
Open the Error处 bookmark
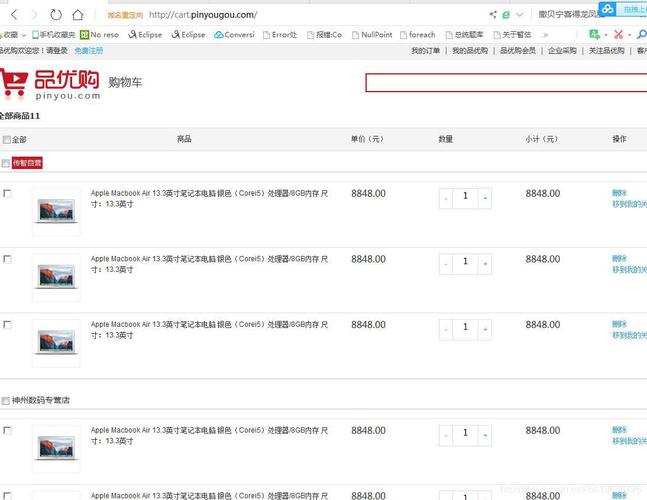pyautogui.click(x=280, y=35)
